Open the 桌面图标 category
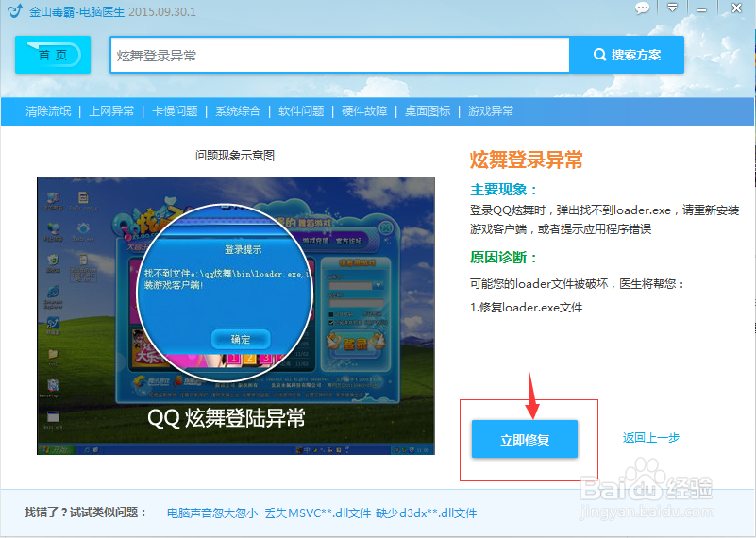Screen dimensions: 756x538 tap(428, 111)
